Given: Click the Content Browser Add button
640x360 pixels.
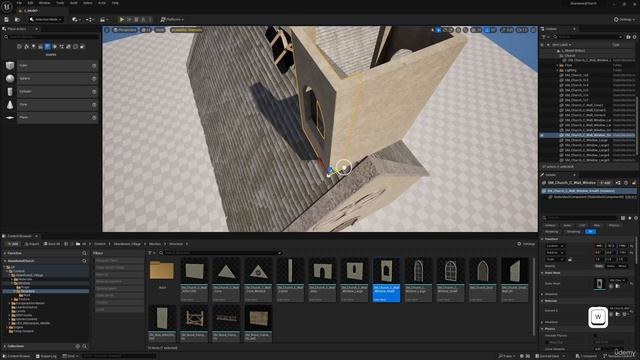Looking at the screenshot, I should (13, 244).
